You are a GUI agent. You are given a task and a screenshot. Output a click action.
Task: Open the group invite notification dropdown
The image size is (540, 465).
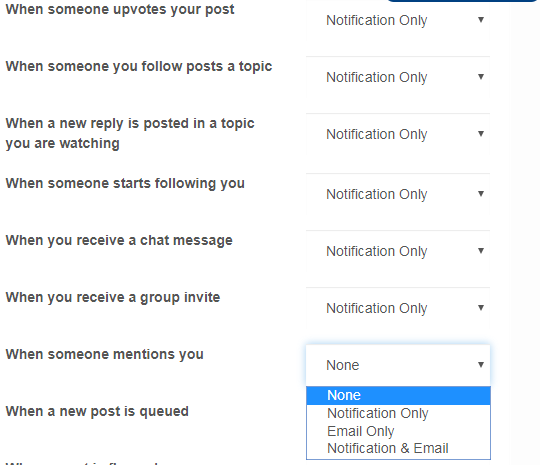click(x=398, y=308)
